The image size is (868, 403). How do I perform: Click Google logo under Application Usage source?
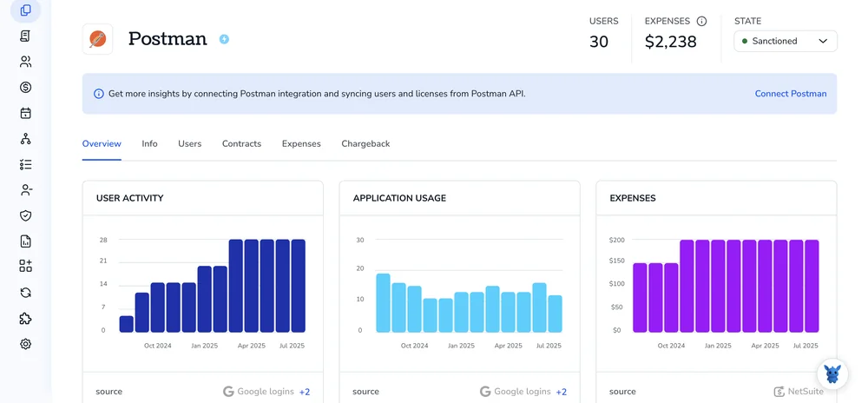[x=485, y=392]
